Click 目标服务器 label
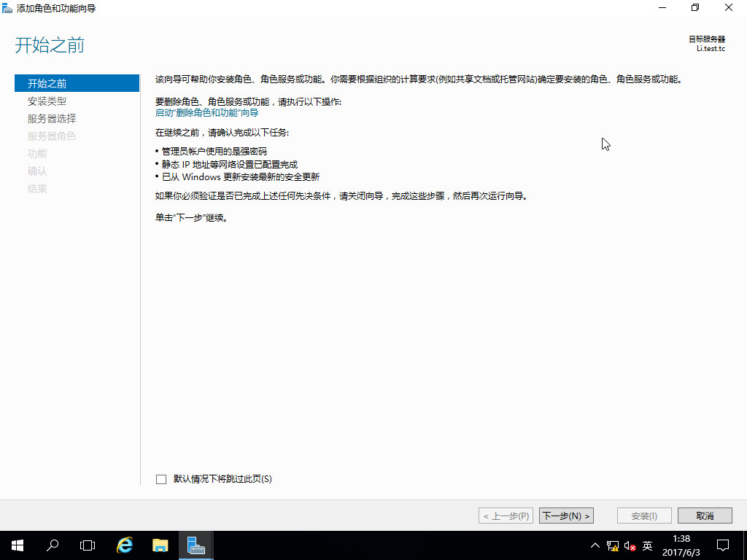 [706, 39]
